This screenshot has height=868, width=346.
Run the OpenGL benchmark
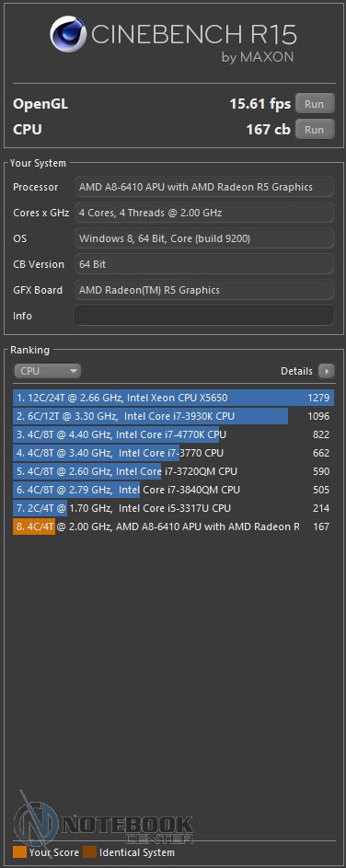(x=315, y=103)
